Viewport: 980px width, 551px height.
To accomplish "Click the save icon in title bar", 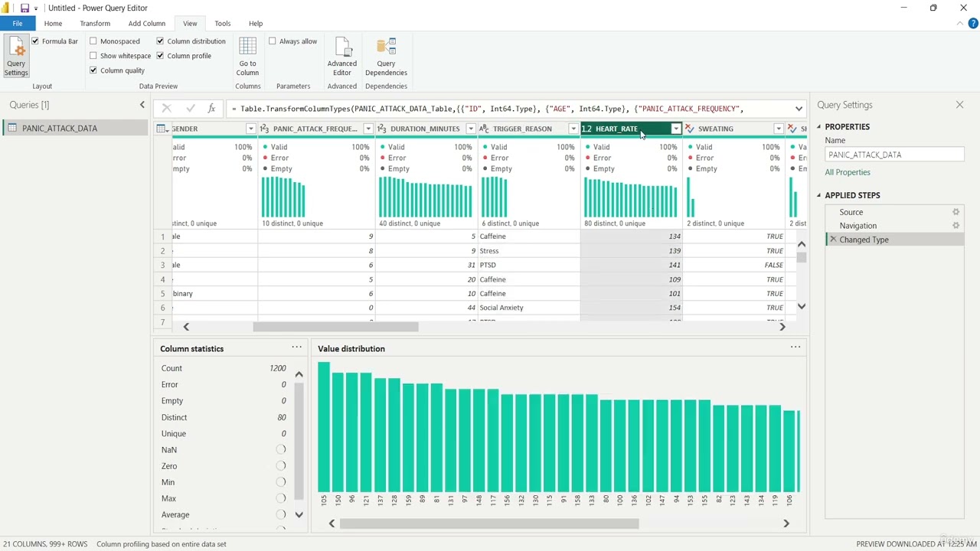I will pos(24,8).
